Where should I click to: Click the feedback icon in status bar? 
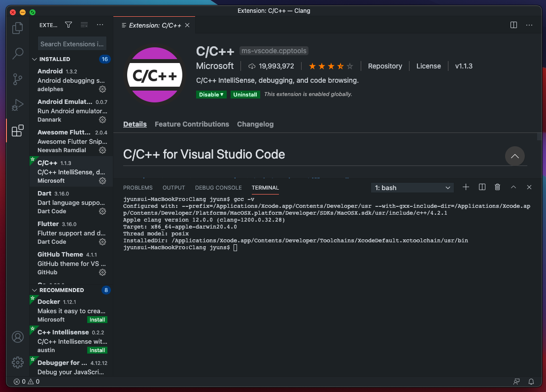(516, 382)
